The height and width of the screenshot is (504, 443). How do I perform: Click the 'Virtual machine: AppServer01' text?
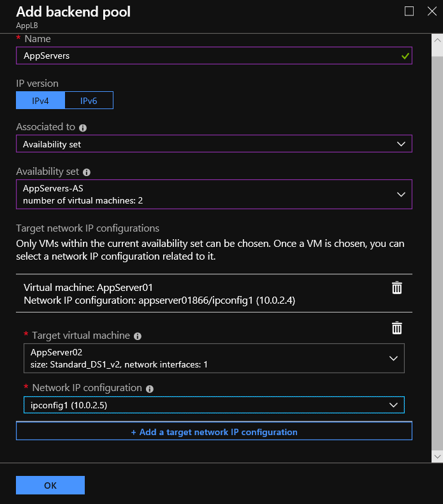(x=89, y=287)
